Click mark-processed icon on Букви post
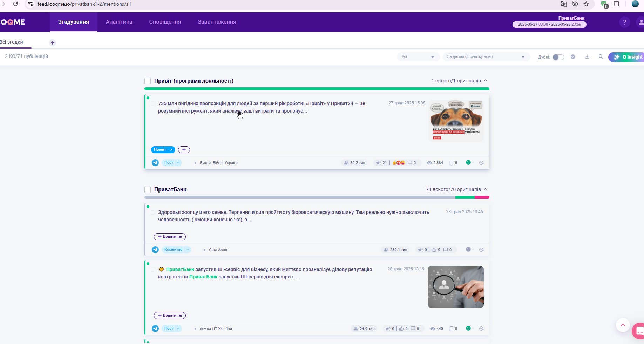 click(x=481, y=163)
